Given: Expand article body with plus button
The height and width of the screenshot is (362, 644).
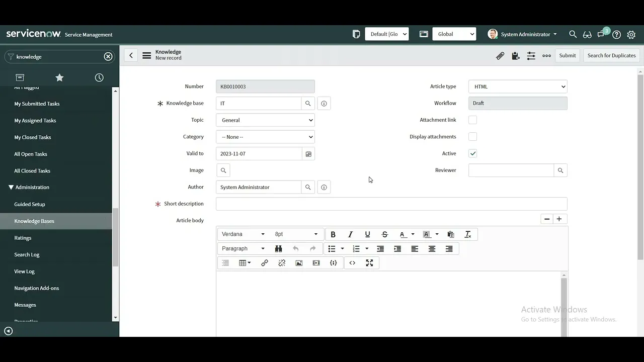Looking at the screenshot, I should tap(559, 219).
